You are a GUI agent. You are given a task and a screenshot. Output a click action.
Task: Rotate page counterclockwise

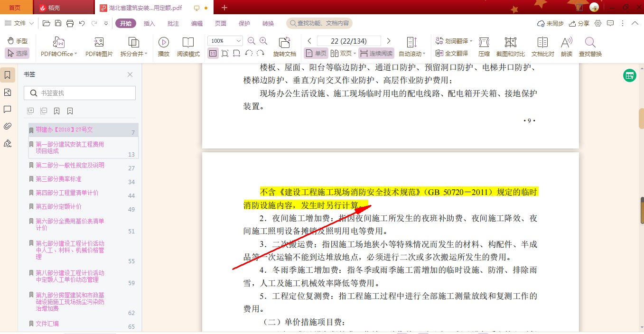249,53
